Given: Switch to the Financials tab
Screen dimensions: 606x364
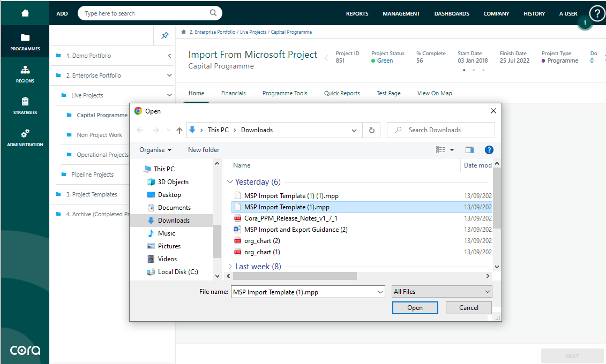Looking at the screenshot, I should 234,93.
